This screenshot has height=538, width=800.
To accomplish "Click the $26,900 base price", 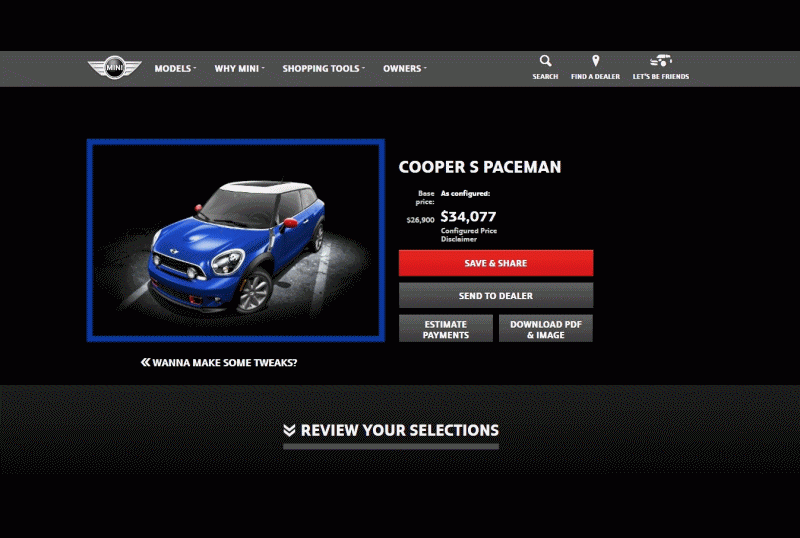I will [x=420, y=220].
